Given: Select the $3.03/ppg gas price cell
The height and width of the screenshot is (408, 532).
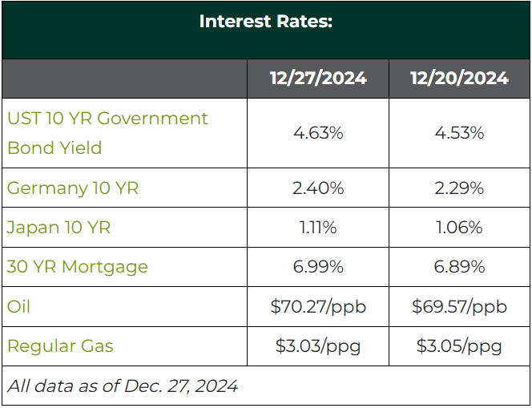Looking at the screenshot, I should pyautogui.click(x=318, y=346).
